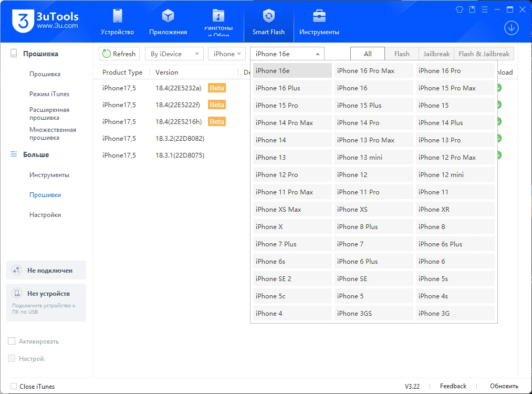Open Инструменты toolbox section
532x394 pixels.
319,22
